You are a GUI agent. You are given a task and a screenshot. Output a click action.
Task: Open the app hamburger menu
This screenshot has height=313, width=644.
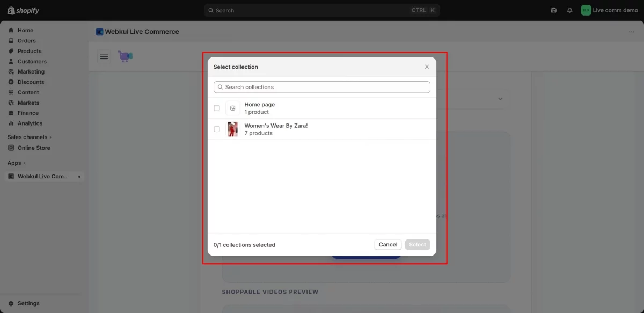click(x=104, y=56)
